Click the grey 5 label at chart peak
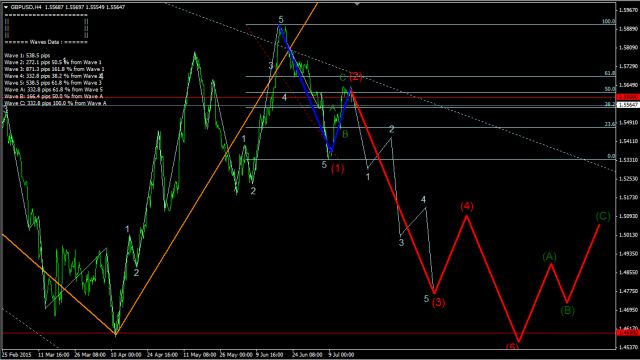Viewport: 640px width, 360px height. click(x=281, y=20)
